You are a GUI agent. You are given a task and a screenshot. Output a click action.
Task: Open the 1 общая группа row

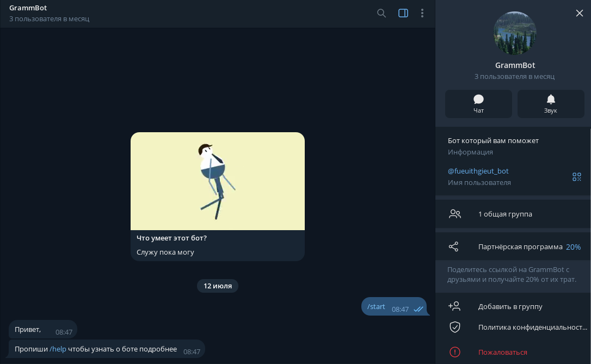513,214
